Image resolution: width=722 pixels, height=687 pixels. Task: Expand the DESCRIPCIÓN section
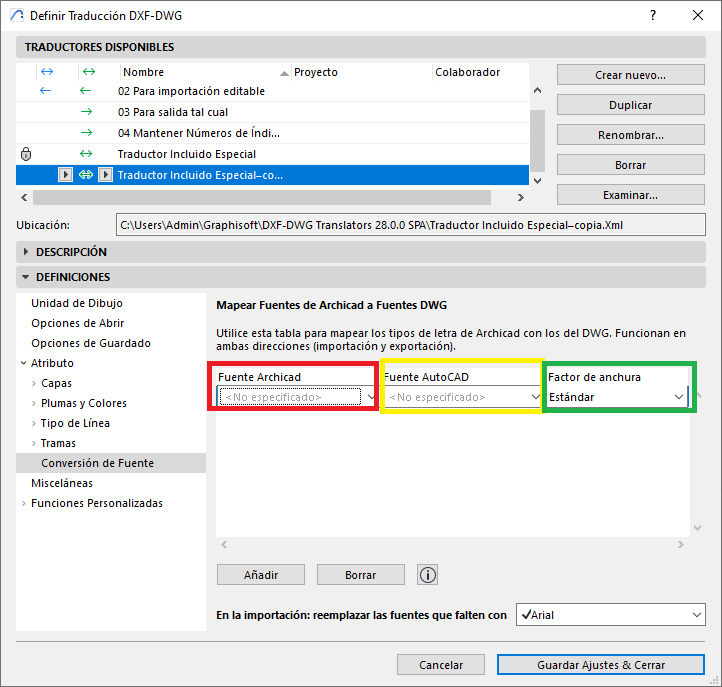click(26, 252)
